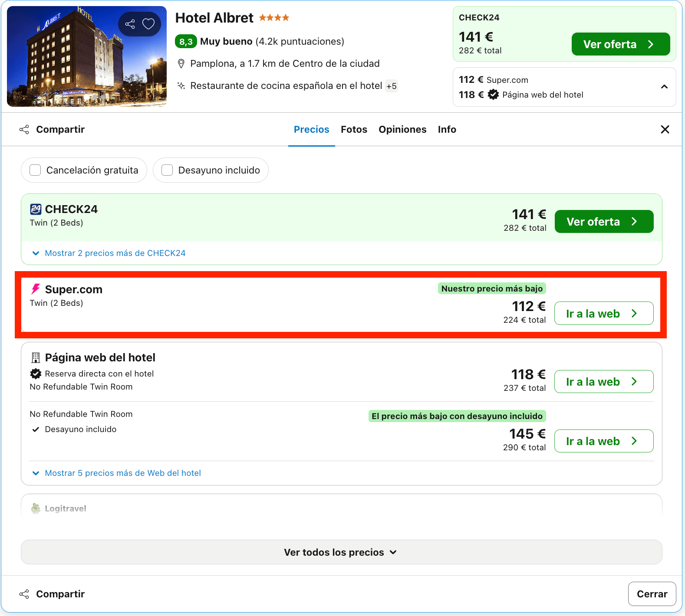Click El precio más bajo con desayuno incluido label
Image resolution: width=685 pixels, height=616 pixels.
pos(457,416)
